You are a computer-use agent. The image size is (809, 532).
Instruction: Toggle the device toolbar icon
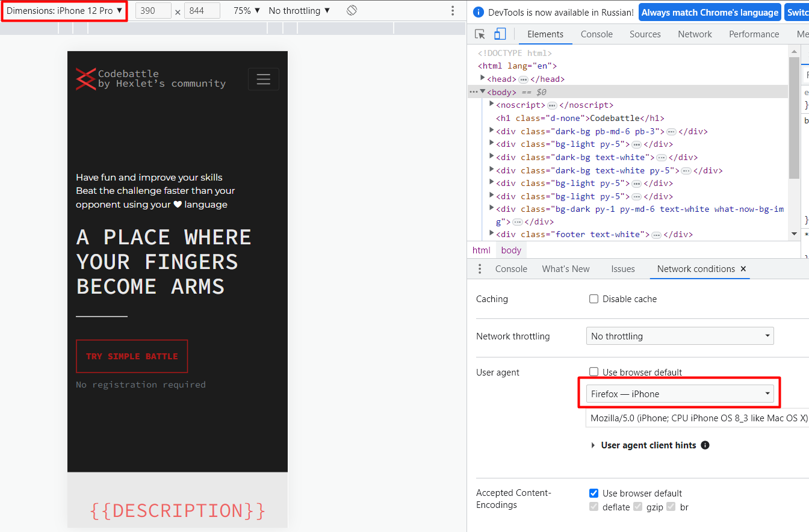point(500,34)
